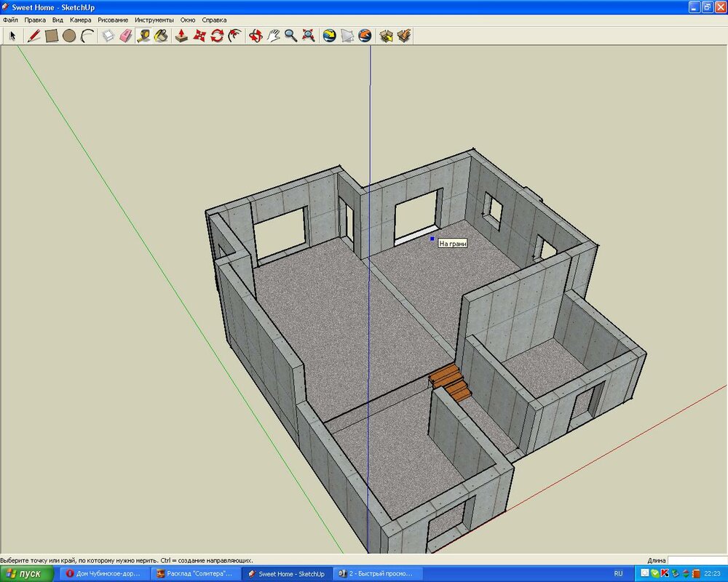Viewport: 728px width, 582px height.
Task: Activate the Push/Pull tool
Action: pyautogui.click(x=182, y=36)
